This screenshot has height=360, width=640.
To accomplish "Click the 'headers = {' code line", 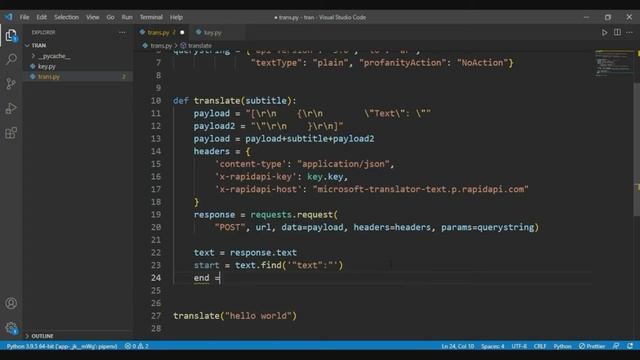I will point(222,151).
